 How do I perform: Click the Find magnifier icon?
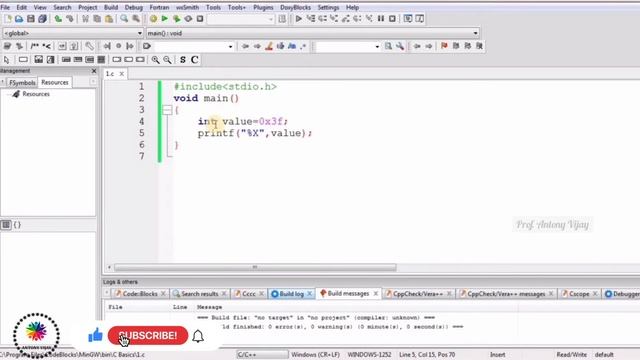click(124, 19)
